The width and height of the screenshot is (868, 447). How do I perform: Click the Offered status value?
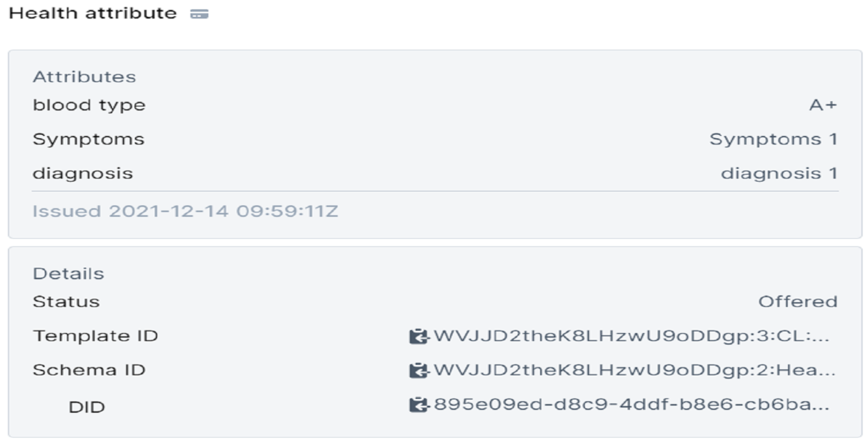point(798,302)
